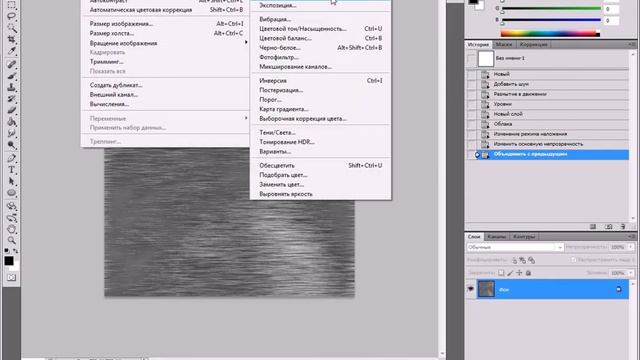This screenshot has width=640, height=360.
Task: Toggle lock all padlock icon
Action: point(528,273)
